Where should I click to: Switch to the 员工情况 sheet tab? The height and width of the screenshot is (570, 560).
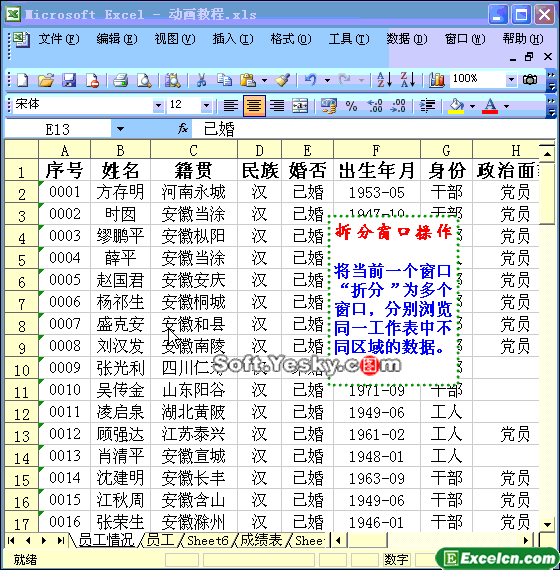[x=106, y=540]
